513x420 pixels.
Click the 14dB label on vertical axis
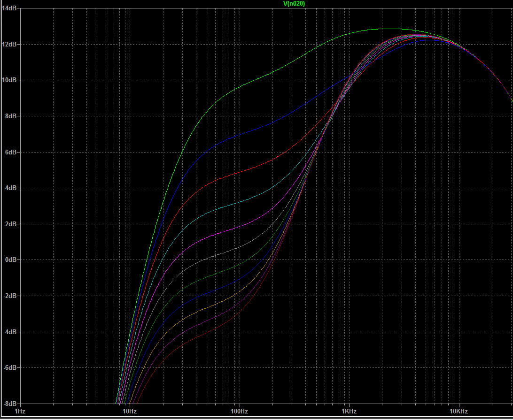pos(9,8)
